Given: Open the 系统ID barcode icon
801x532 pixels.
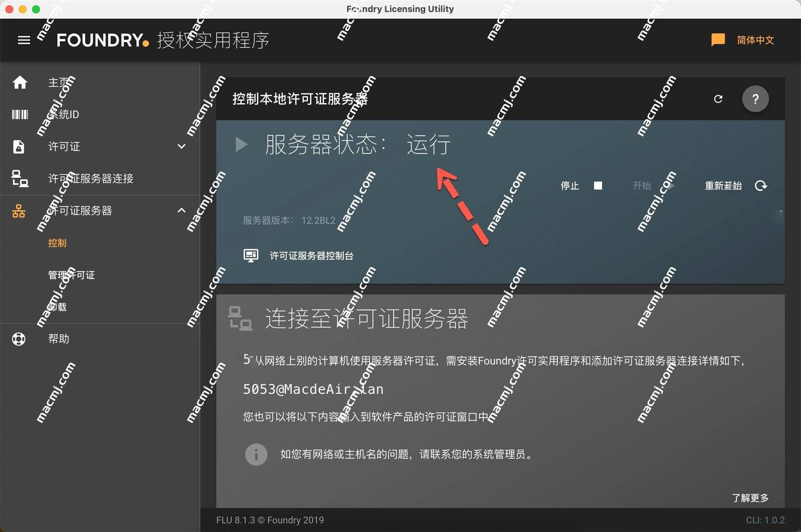Looking at the screenshot, I should tap(20, 114).
